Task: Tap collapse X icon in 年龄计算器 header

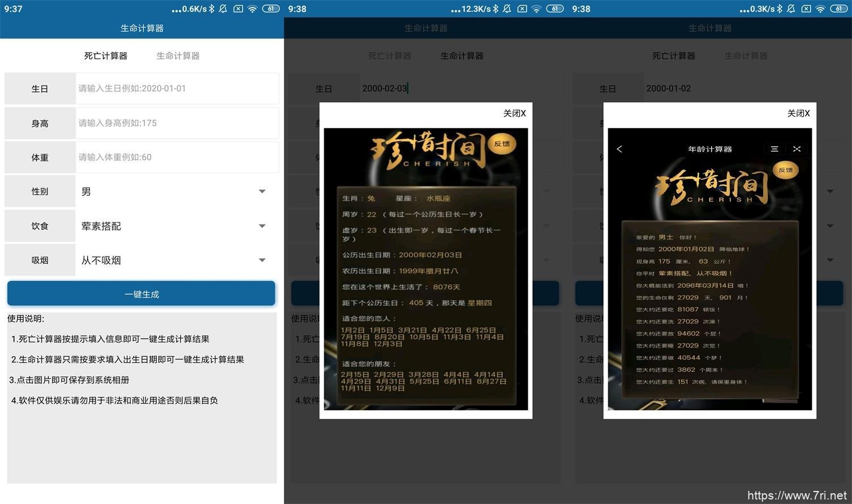Action: [x=797, y=149]
